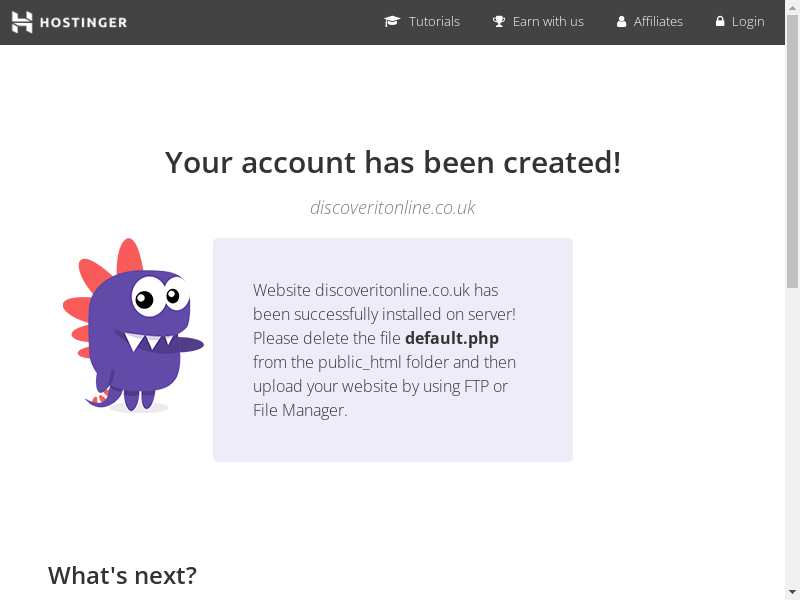Click the italic discoveritonline.co.uk subtitle
This screenshot has height=600, width=800.
click(x=393, y=208)
